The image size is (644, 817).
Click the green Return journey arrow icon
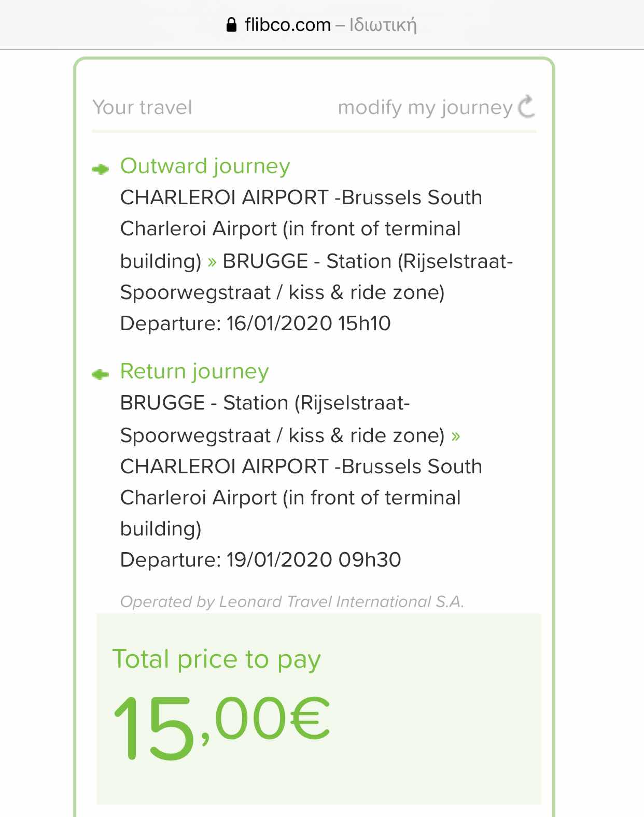(x=100, y=374)
